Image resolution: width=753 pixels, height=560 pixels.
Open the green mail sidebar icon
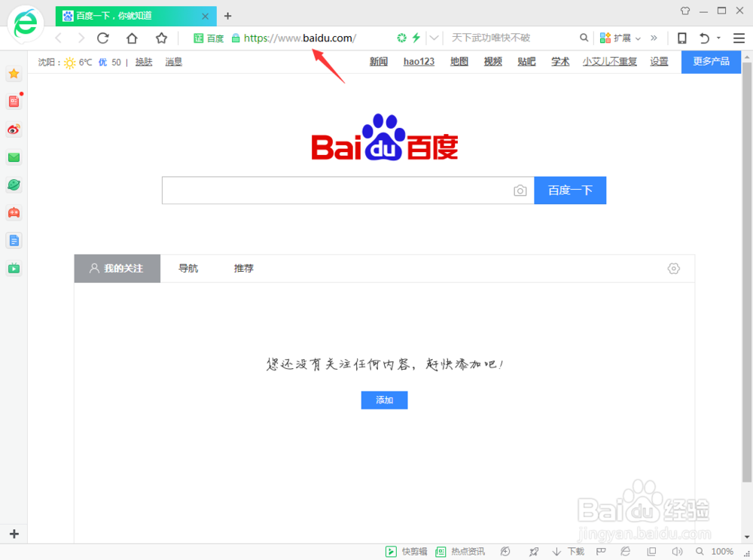click(x=14, y=157)
